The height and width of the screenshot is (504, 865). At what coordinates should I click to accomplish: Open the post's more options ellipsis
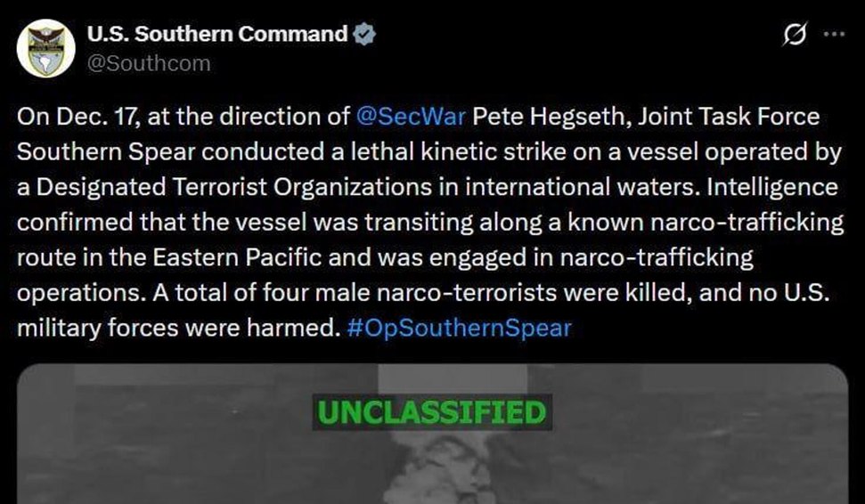(x=833, y=35)
